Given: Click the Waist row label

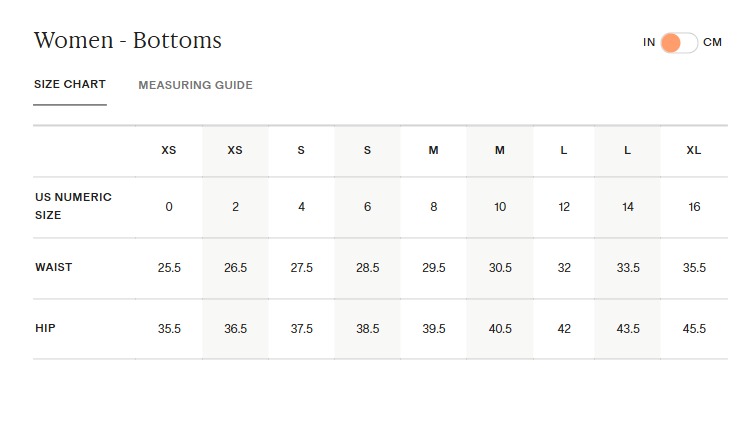Looking at the screenshot, I should (54, 268).
